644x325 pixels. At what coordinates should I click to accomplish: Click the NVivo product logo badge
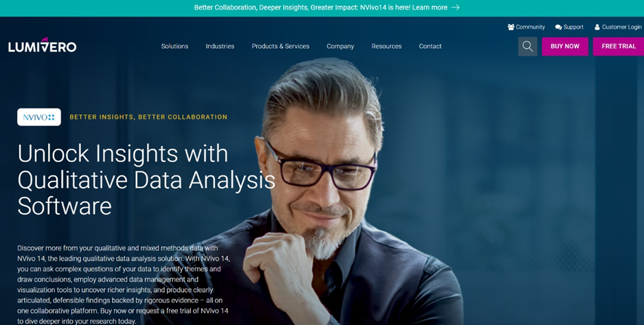[39, 117]
